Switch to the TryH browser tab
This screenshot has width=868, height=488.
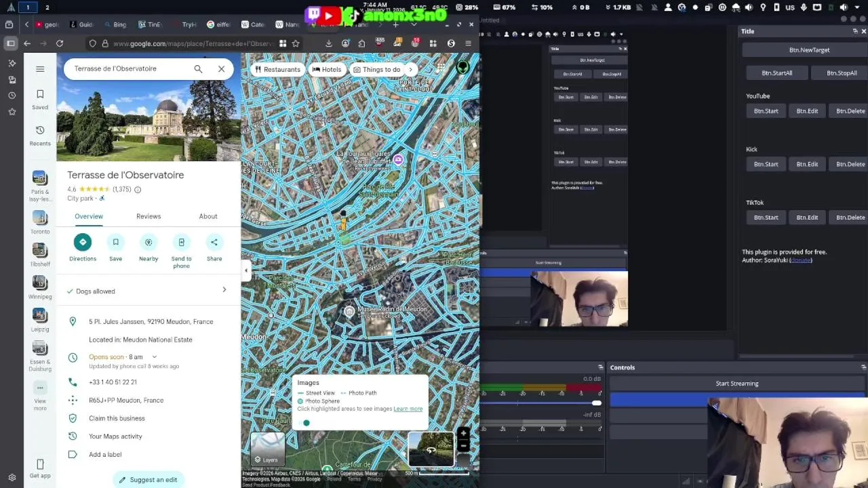[x=184, y=24]
